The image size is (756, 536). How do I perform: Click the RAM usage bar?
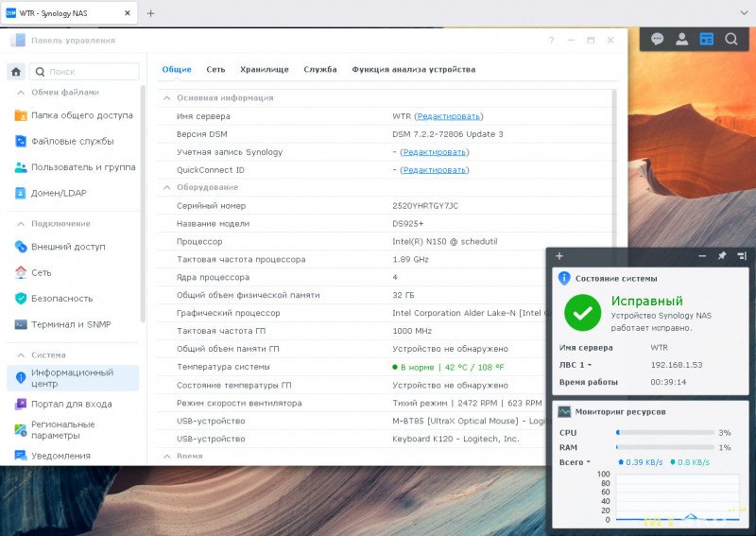[x=665, y=447]
